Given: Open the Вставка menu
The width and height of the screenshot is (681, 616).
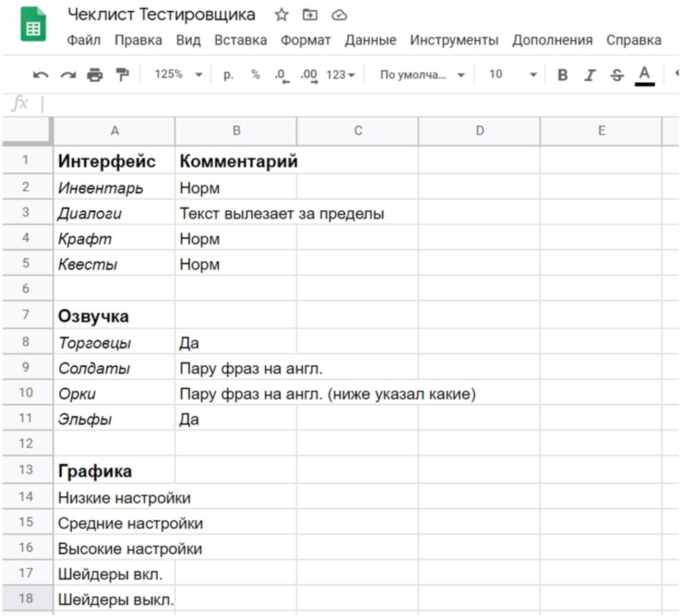Looking at the screenshot, I should 241,40.
